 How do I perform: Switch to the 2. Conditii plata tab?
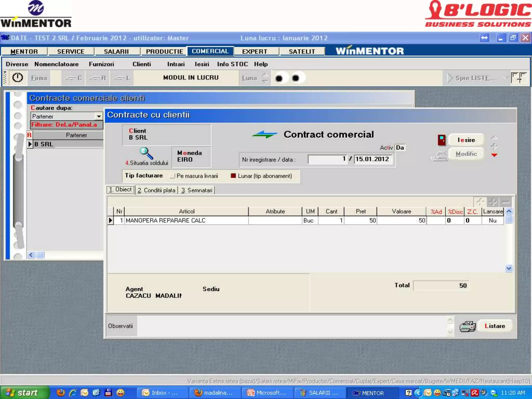pyautogui.click(x=156, y=190)
